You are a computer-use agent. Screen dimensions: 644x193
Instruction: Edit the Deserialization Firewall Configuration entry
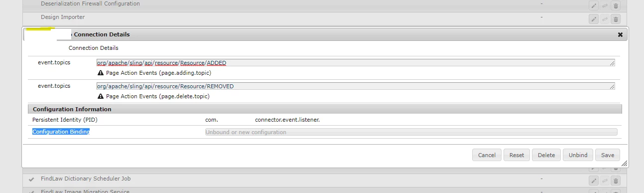(x=594, y=5)
